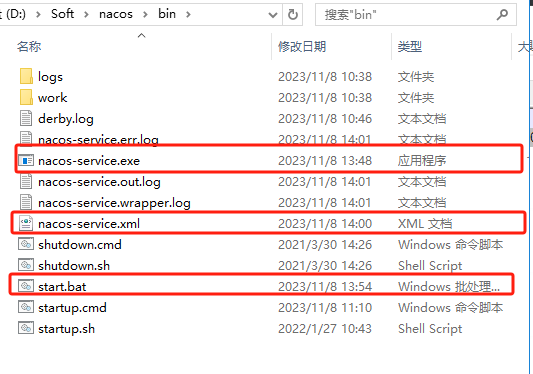Expand the chevron after bin
The height and width of the screenshot is (374, 533).
(x=188, y=14)
